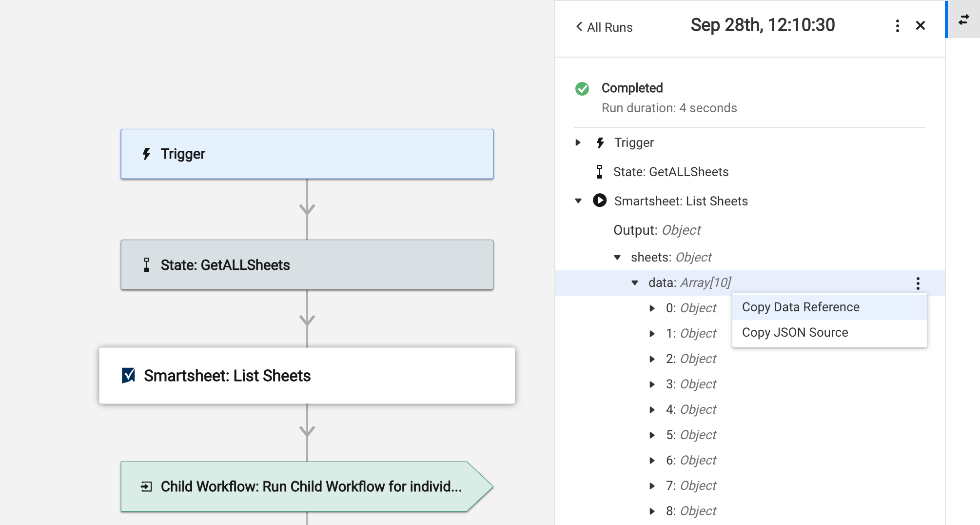Viewport: 980px width, 525px height.
Task: Collapse the Smartsheet: List Sheets row
Action: [x=578, y=201]
